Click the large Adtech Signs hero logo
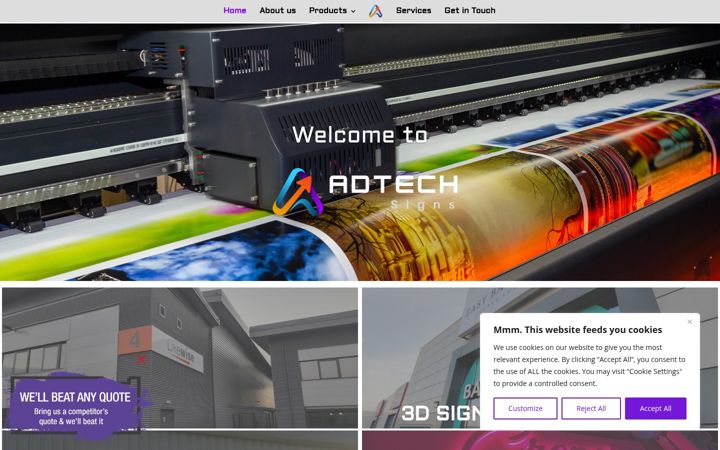720x450 pixels. (365, 192)
